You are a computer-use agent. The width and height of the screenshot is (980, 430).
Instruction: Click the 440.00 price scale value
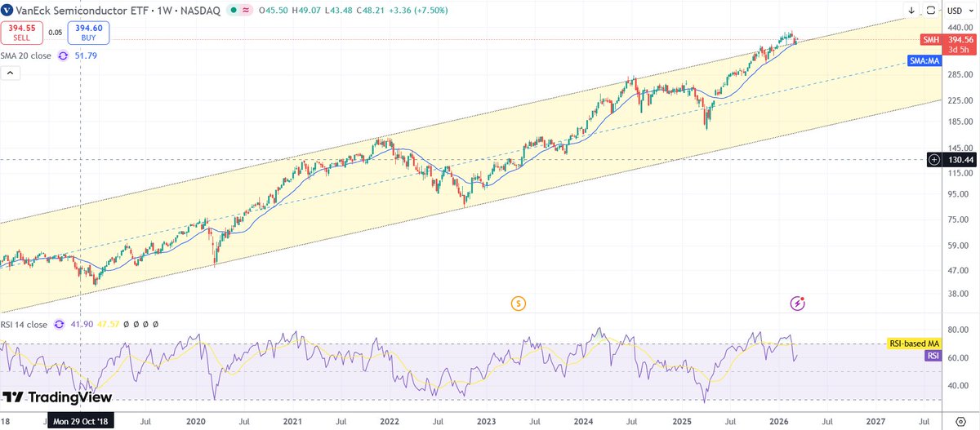click(x=960, y=28)
